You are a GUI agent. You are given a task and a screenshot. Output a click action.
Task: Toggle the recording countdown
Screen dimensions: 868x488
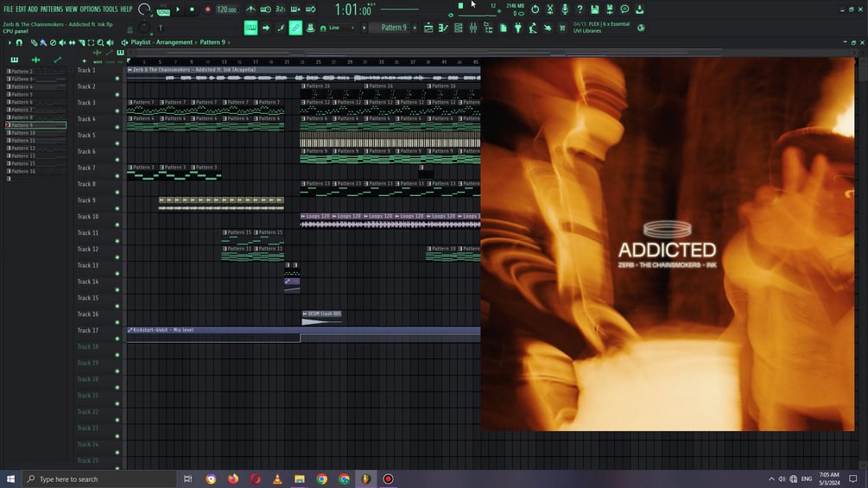tap(281, 10)
